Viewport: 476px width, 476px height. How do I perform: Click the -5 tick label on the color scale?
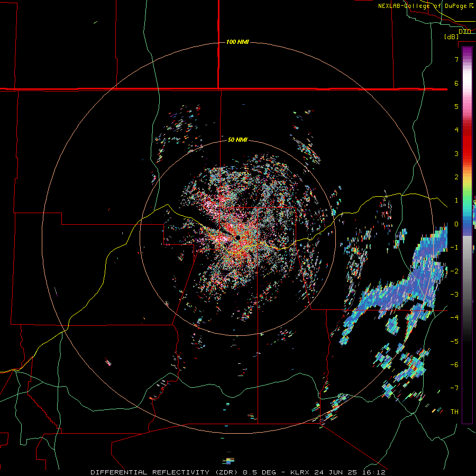click(454, 342)
